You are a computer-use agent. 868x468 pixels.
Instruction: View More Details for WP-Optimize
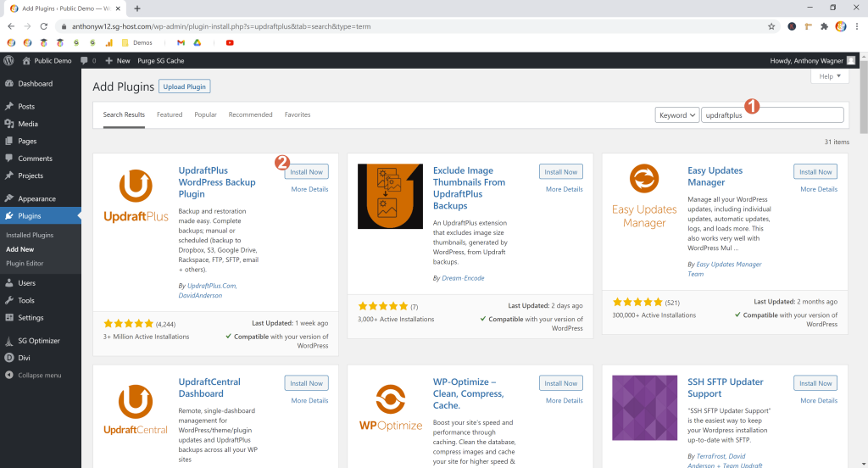[564, 400]
